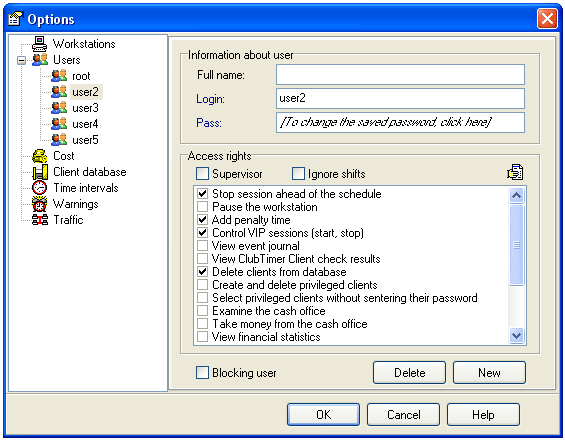
Task: Check the Blocking user checkbox
Action: click(202, 373)
